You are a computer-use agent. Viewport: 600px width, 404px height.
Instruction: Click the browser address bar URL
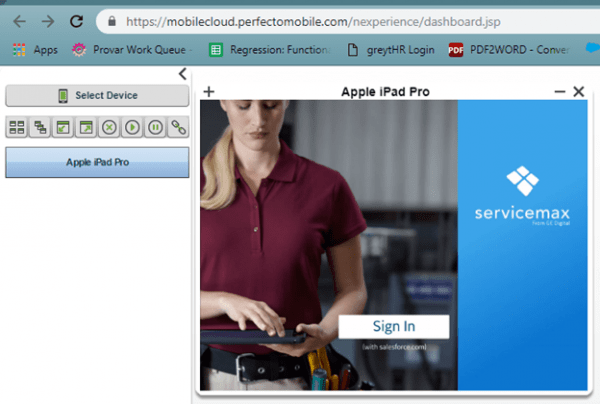313,22
